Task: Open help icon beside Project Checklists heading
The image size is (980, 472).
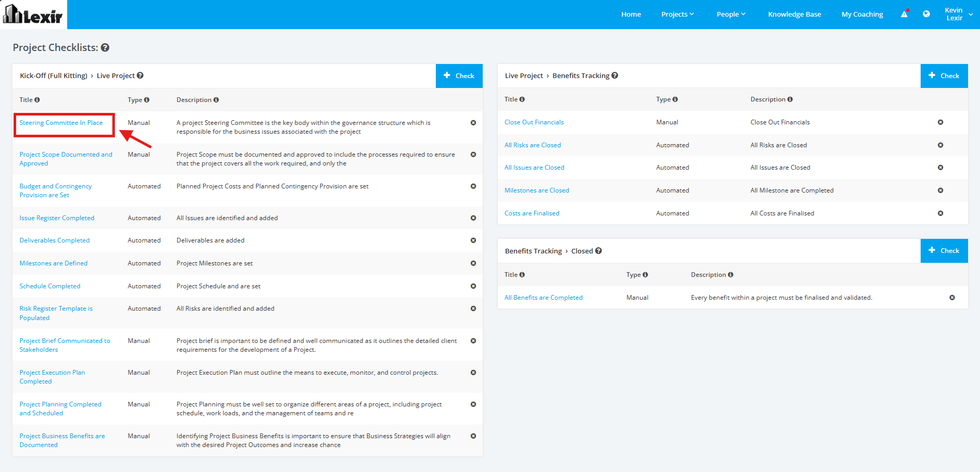Action: (105, 47)
